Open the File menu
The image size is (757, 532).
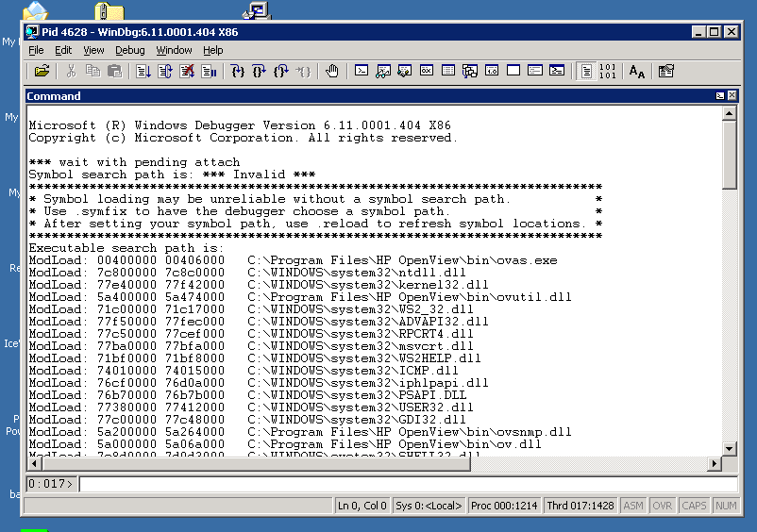(x=36, y=50)
